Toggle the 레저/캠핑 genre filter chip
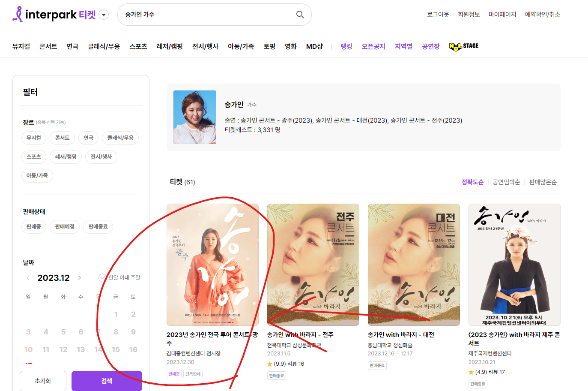The height and width of the screenshot is (391, 588). pyautogui.click(x=66, y=157)
